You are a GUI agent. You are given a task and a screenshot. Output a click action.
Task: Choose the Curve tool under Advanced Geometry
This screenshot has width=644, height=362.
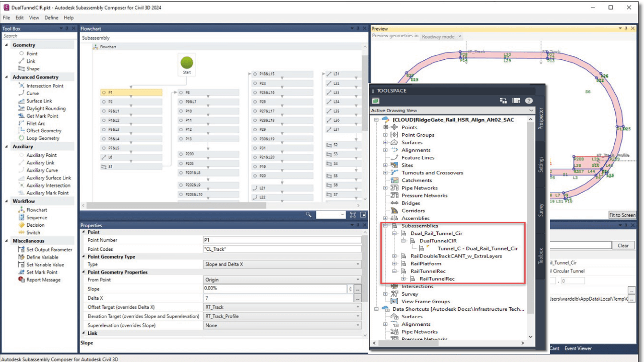click(x=32, y=93)
